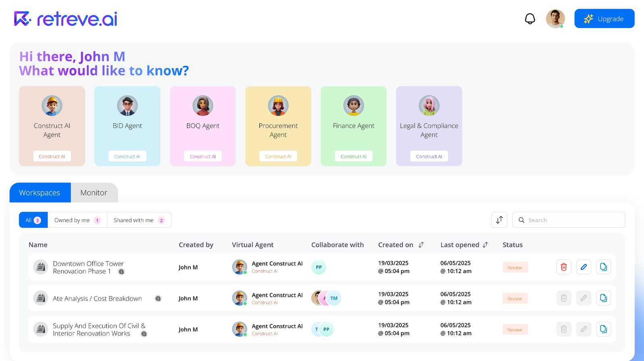Select the BOQ Agent card

tap(203, 126)
